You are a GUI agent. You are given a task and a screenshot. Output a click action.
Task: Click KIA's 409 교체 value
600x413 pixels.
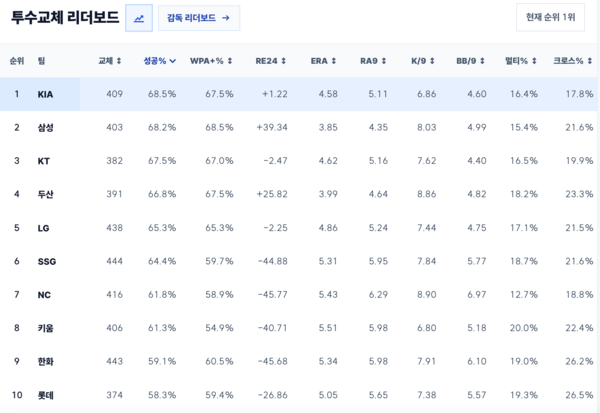pyautogui.click(x=114, y=94)
